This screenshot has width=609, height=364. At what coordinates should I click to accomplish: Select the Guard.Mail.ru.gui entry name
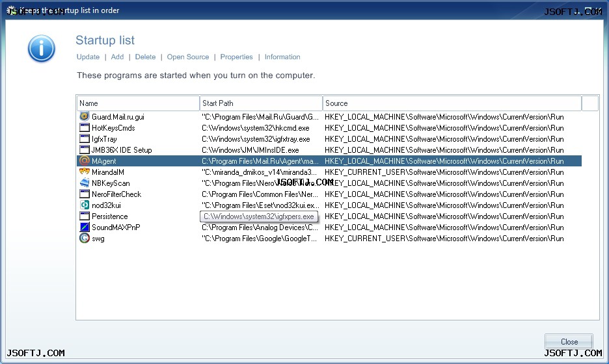point(118,117)
